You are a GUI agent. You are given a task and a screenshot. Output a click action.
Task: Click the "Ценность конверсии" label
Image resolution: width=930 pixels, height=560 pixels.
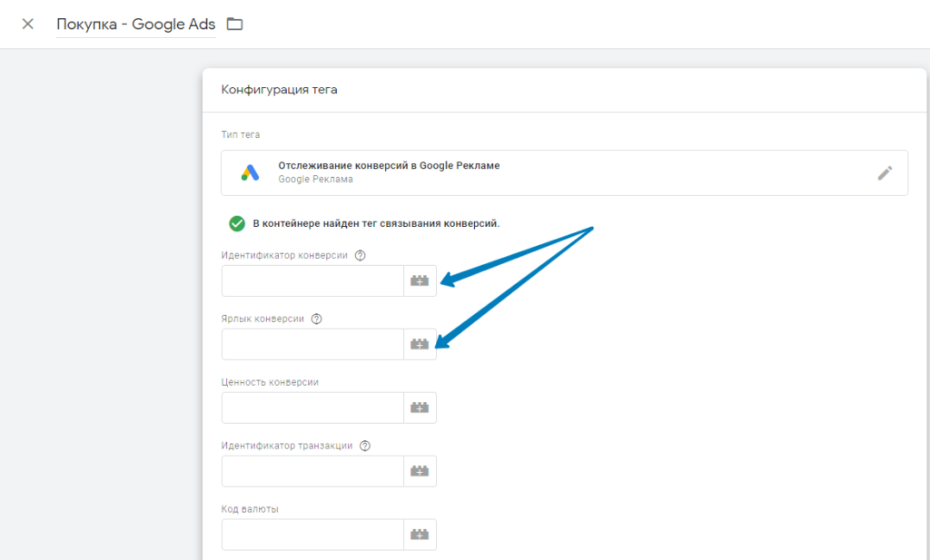pos(270,382)
